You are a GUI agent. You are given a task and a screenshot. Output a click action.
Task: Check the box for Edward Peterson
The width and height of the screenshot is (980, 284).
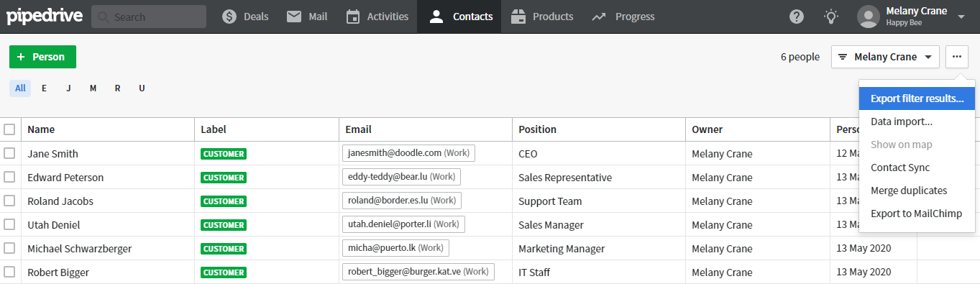click(9, 177)
